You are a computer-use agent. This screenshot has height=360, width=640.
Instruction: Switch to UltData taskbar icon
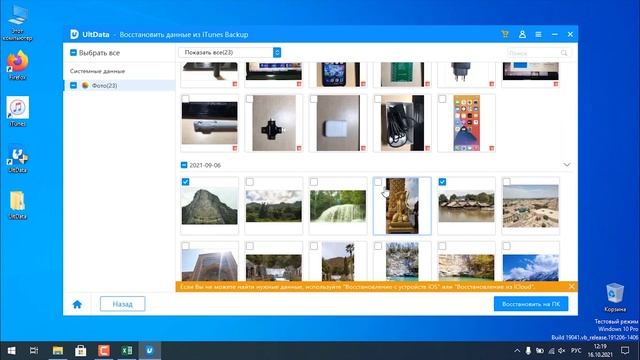[x=149, y=351]
